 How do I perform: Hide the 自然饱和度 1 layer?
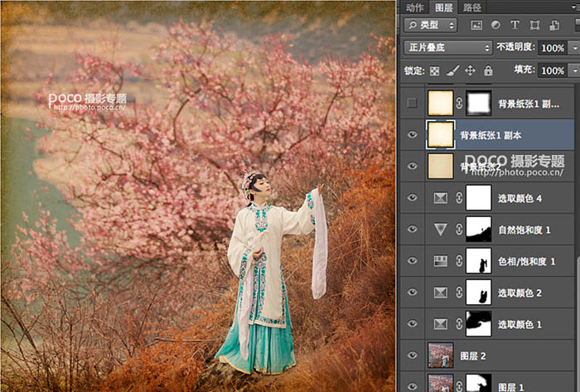pyautogui.click(x=413, y=229)
